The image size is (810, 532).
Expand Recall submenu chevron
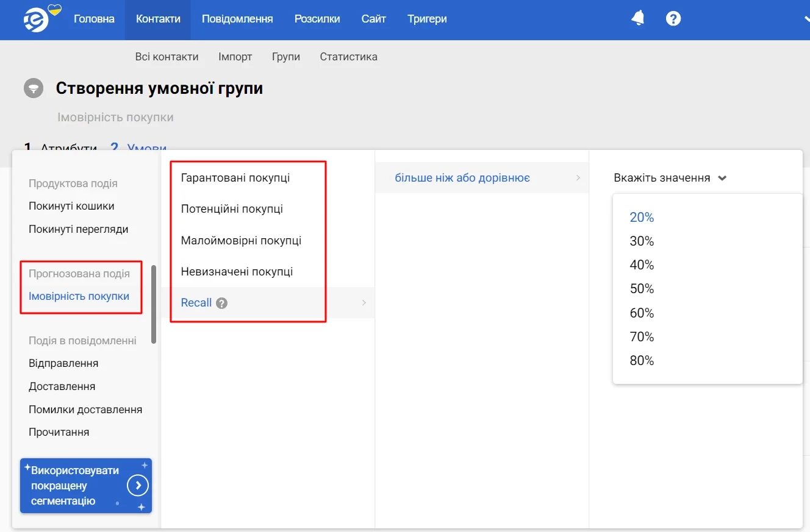click(x=364, y=303)
